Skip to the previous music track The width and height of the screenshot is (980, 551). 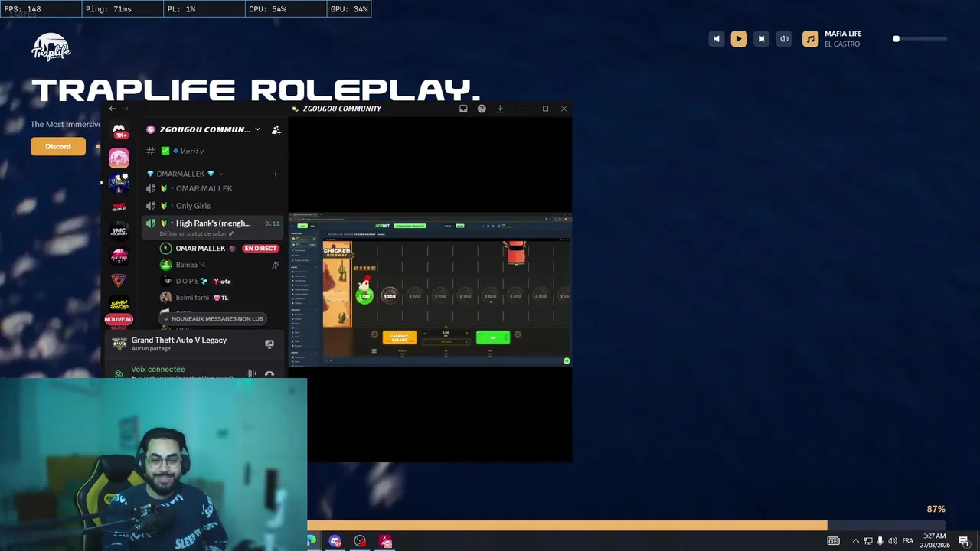click(x=717, y=39)
